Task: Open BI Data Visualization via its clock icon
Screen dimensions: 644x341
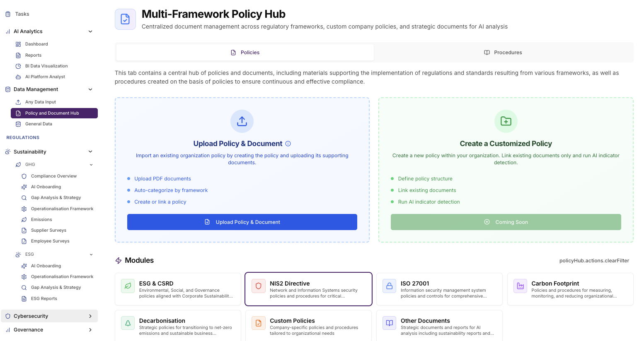Action: 18,66
